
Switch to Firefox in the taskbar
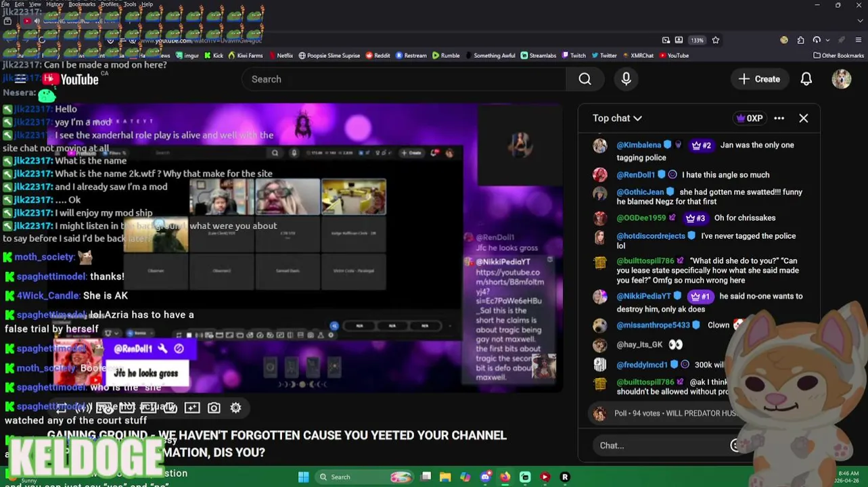(505, 477)
